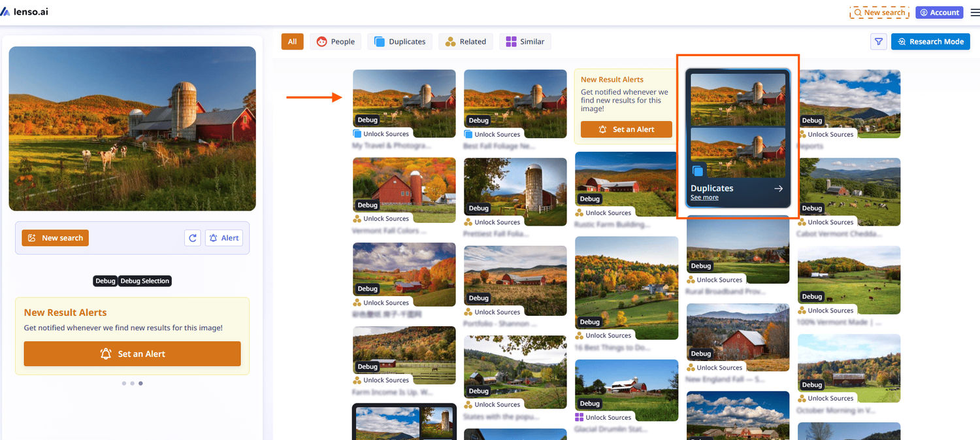Image resolution: width=980 pixels, height=440 pixels.
Task: Click the Alert button next to refresh
Action: click(223, 238)
